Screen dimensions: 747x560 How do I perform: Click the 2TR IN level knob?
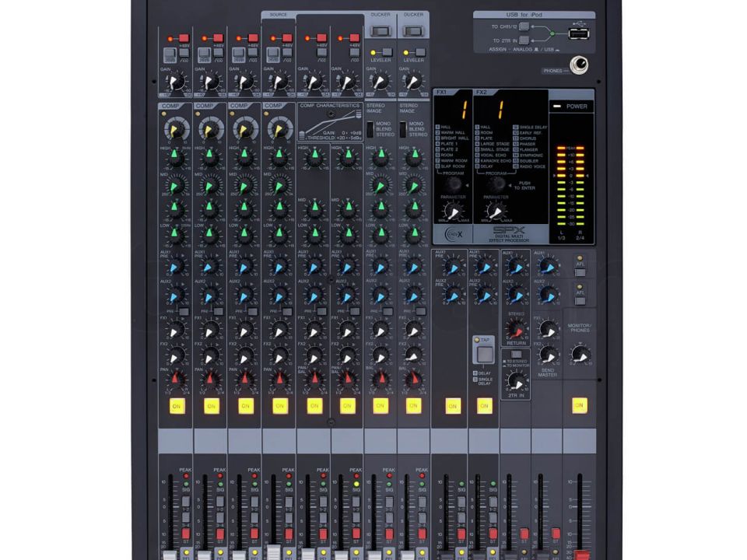click(x=515, y=380)
